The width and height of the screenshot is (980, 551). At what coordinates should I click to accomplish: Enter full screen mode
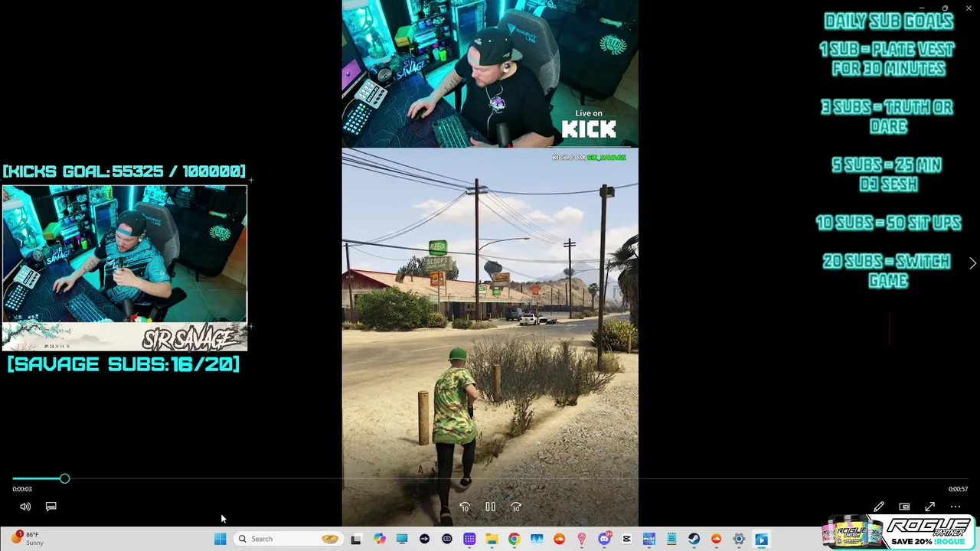[929, 507]
